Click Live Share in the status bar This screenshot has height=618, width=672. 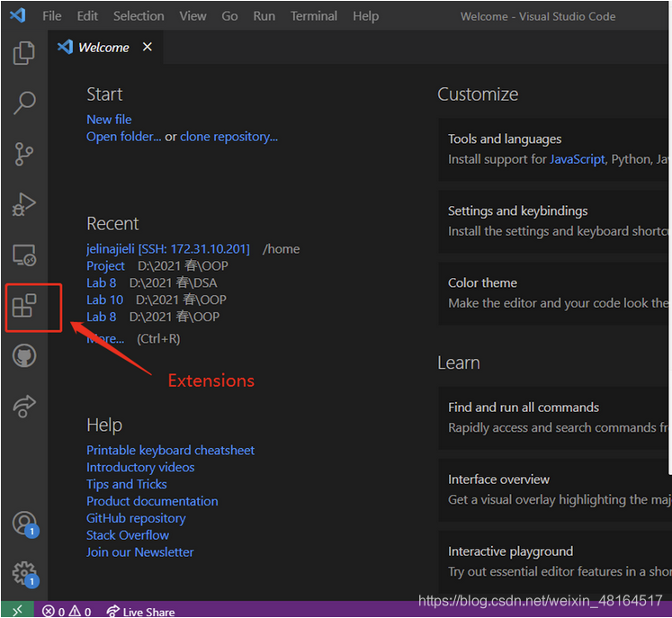(140, 612)
